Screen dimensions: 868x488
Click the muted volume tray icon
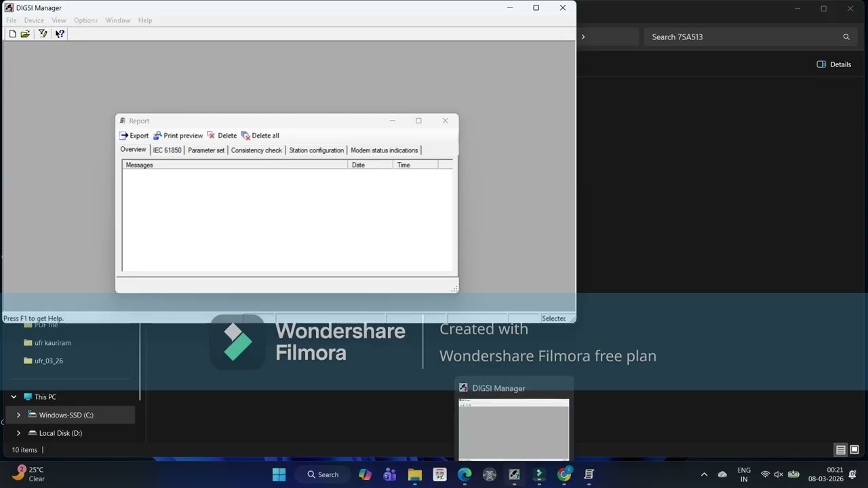point(778,474)
